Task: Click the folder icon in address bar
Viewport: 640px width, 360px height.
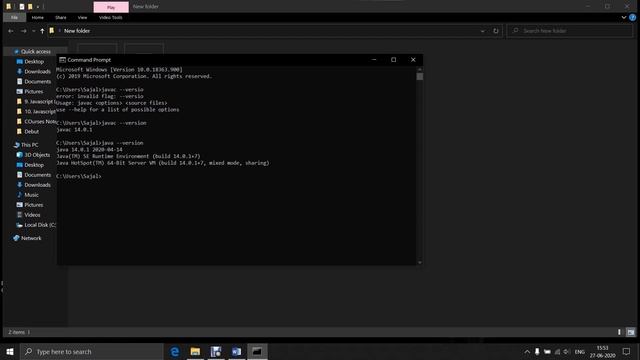Action: click(52, 31)
